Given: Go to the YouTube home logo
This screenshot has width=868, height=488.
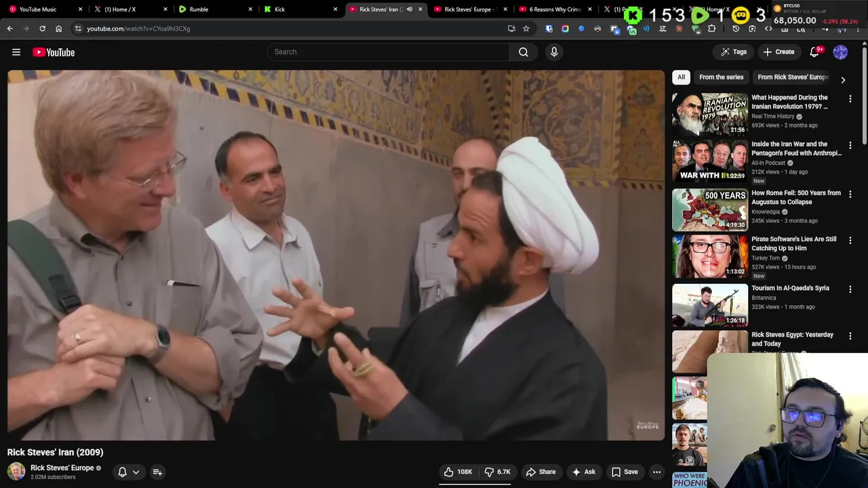Looking at the screenshot, I should tap(54, 52).
